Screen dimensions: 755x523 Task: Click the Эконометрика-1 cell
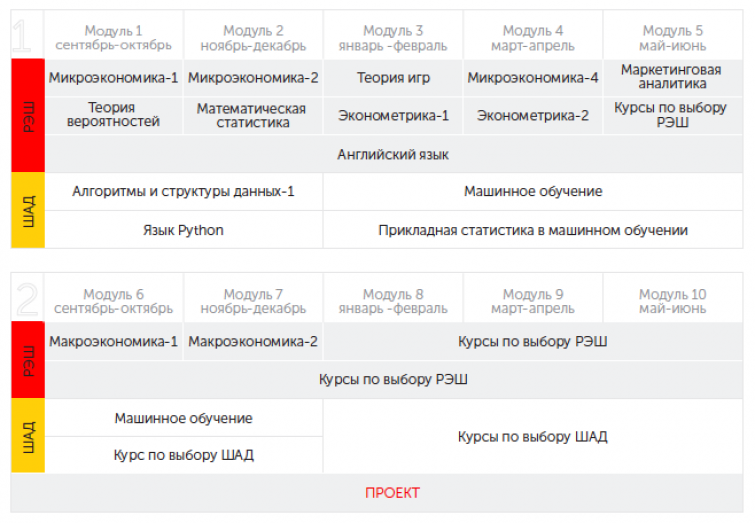pyautogui.click(x=393, y=115)
